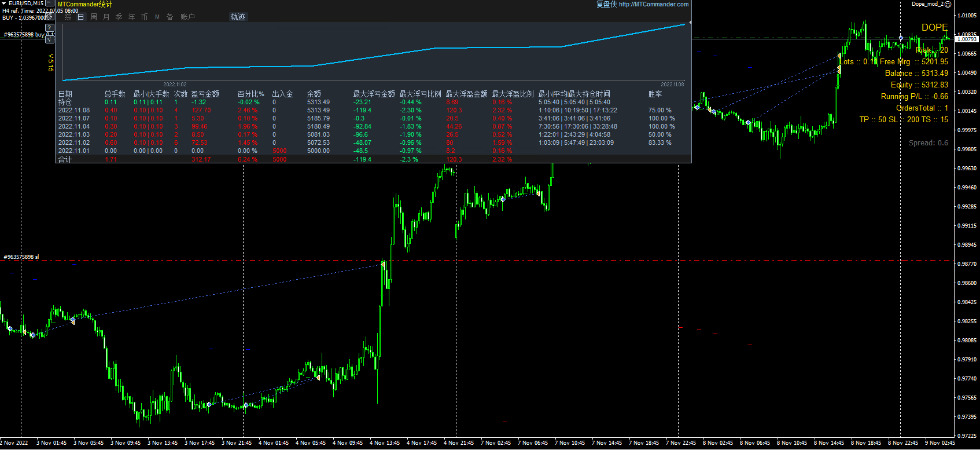The width and height of the screenshot is (980, 450).
Task: Click the #963575898 sl stop-loss line label
Action: pos(21,257)
